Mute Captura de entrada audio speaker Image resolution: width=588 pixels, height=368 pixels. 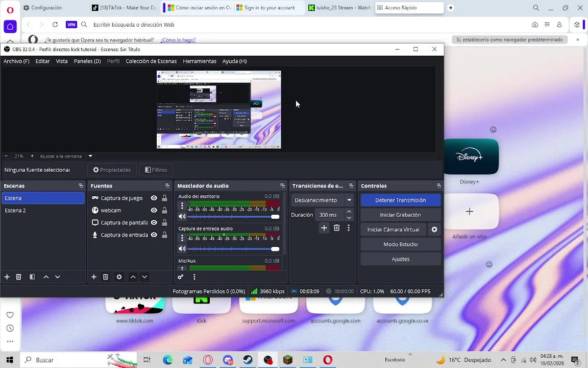click(x=182, y=248)
